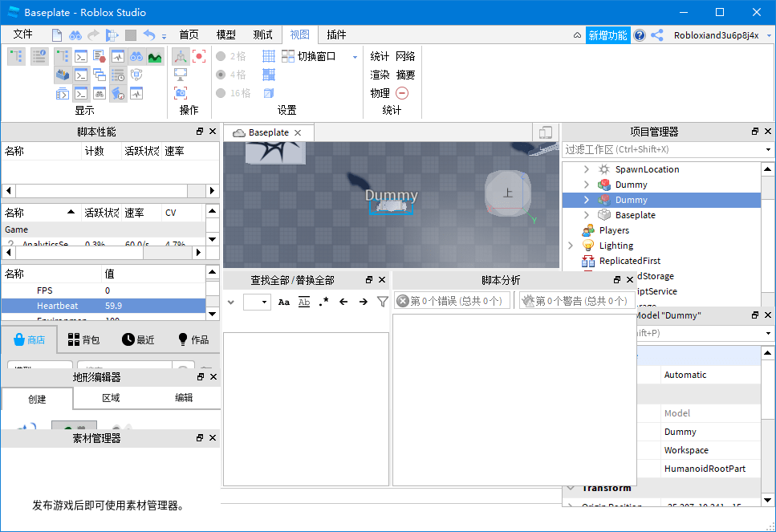Click the help question mark icon in title bar
Viewport: 776px width, 532px height.
pyautogui.click(x=640, y=35)
